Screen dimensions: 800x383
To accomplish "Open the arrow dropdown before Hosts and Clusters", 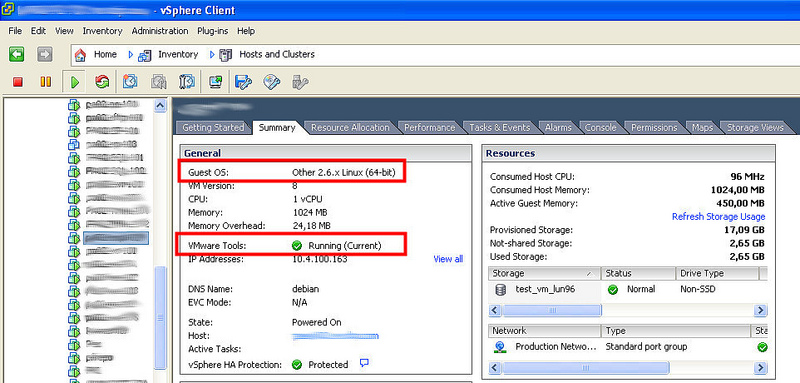I will (x=212, y=55).
